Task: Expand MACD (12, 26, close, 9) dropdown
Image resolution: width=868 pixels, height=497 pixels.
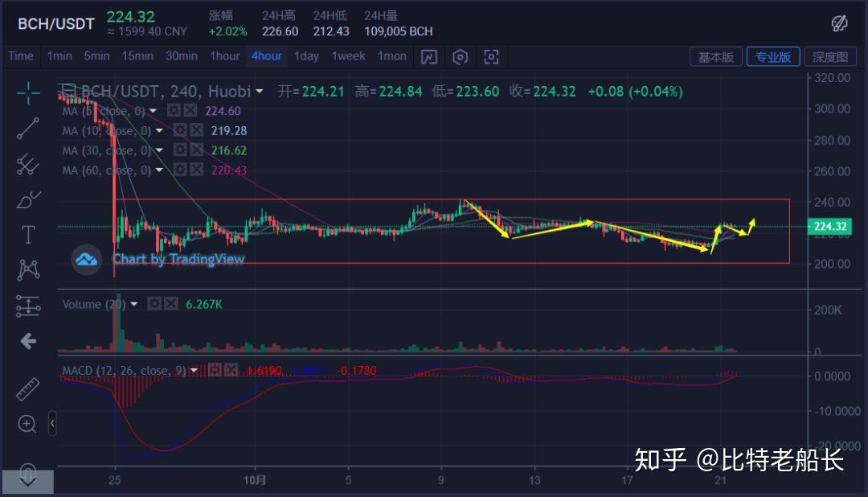Action: [194, 370]
